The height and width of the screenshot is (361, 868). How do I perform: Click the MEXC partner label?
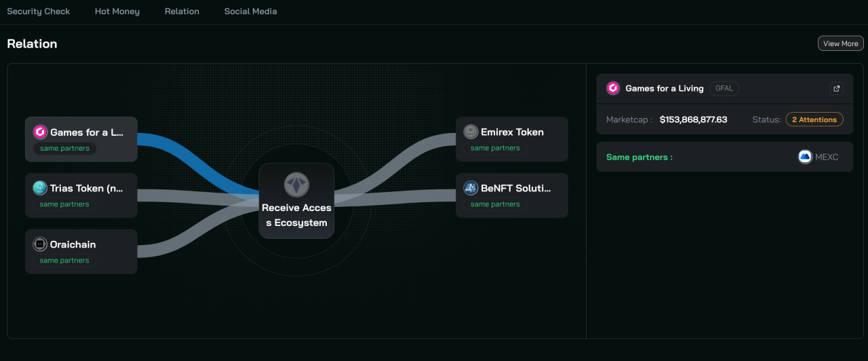(x=827, y=157)
